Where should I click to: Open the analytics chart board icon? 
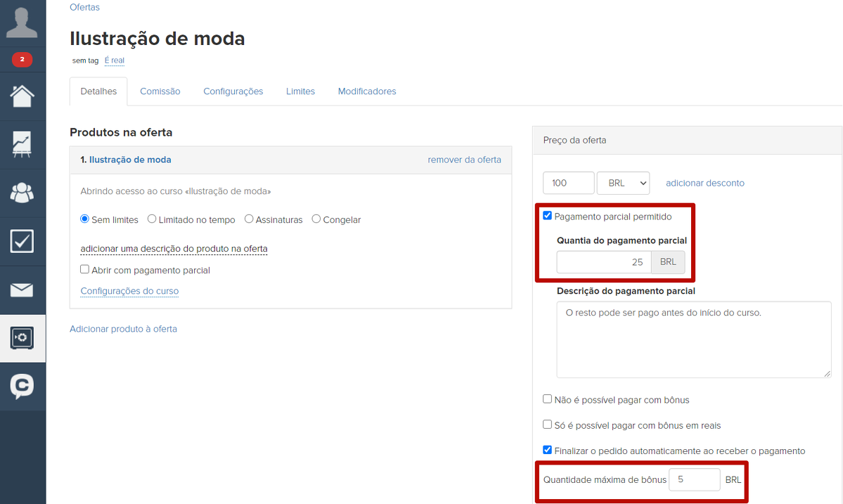22,144
